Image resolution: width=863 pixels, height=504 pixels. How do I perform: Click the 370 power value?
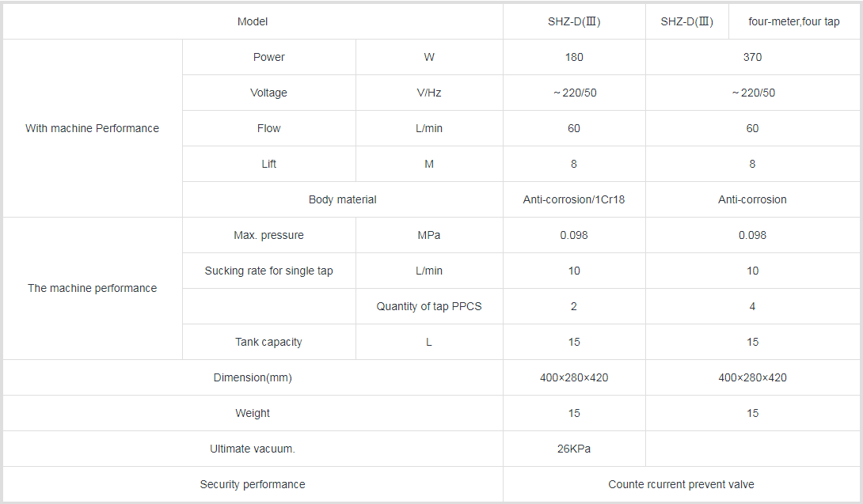[752, 57]
